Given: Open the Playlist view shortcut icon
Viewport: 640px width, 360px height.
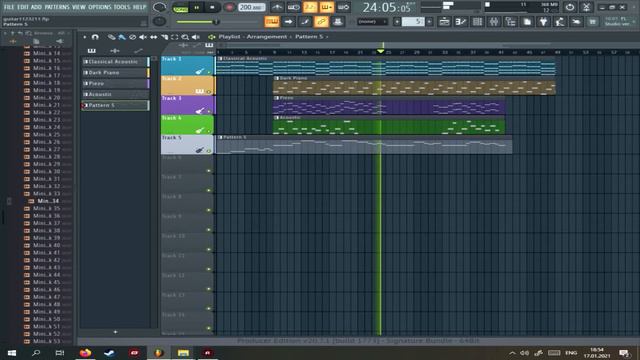Looking at the screenshot, I should tap(444, 22).
